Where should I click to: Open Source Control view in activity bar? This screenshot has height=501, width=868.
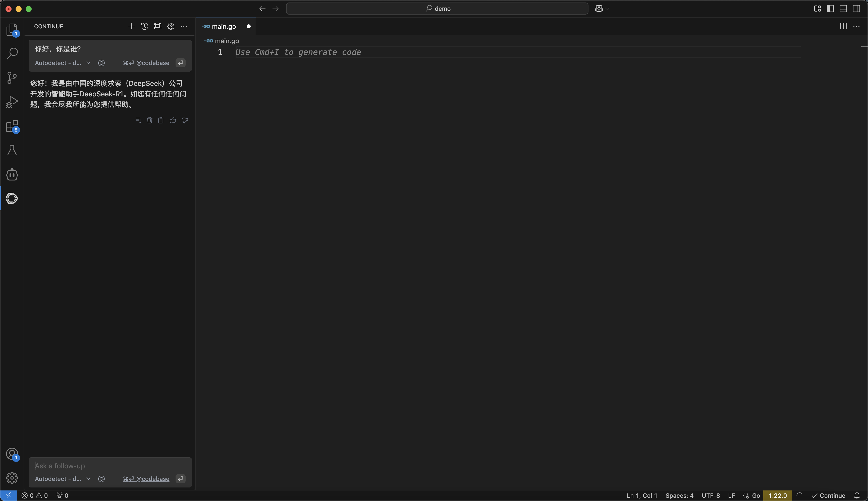tap(12, 78)
